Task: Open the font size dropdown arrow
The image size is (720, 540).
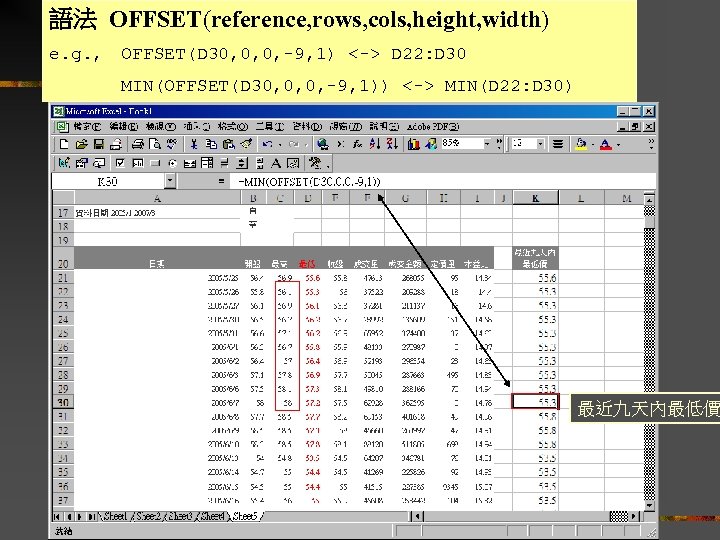Action: click(x=540, y=144)
